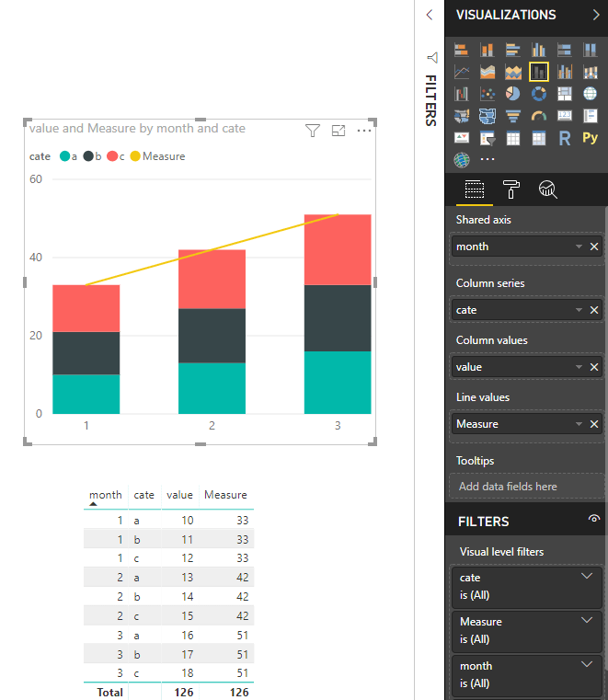608x700 pixels.
Task: Select the R script visual
Action: click(564, 138)
